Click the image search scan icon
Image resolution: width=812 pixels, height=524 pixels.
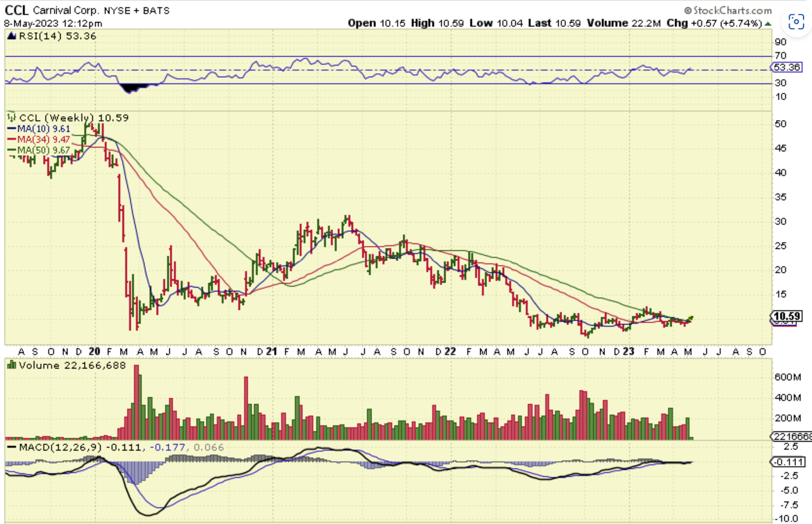[x=796, y=21]
